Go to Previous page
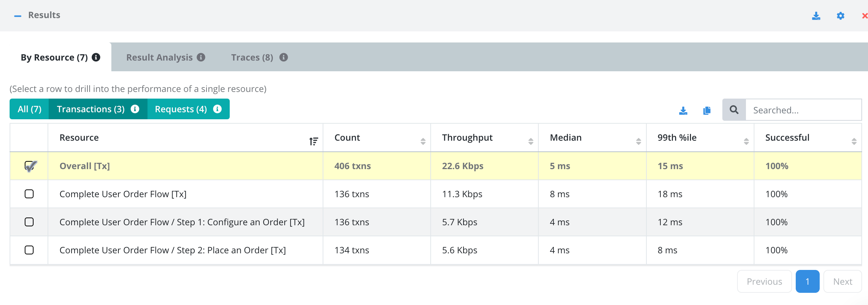The image size is (868, 305). 764,281
